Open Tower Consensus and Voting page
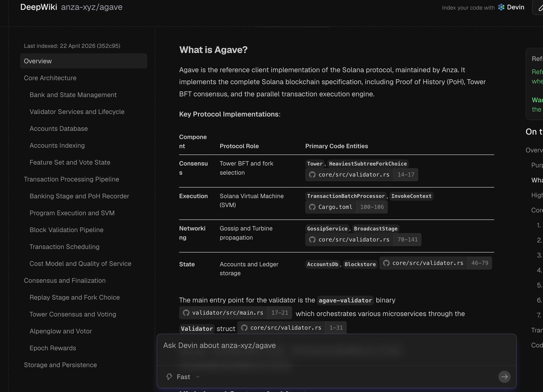Screen dimensions: 543x392 point(73,314)
